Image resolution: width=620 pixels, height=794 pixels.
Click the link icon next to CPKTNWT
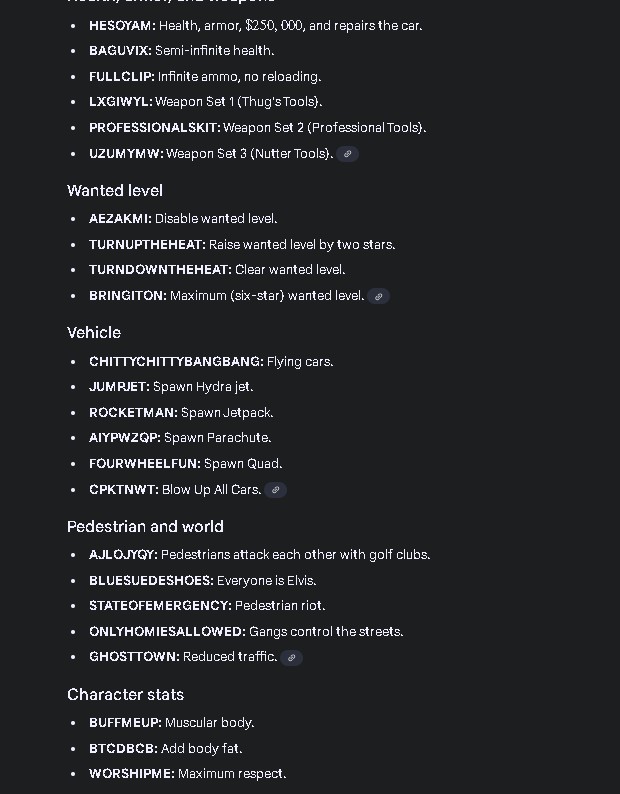pos(275,490)
